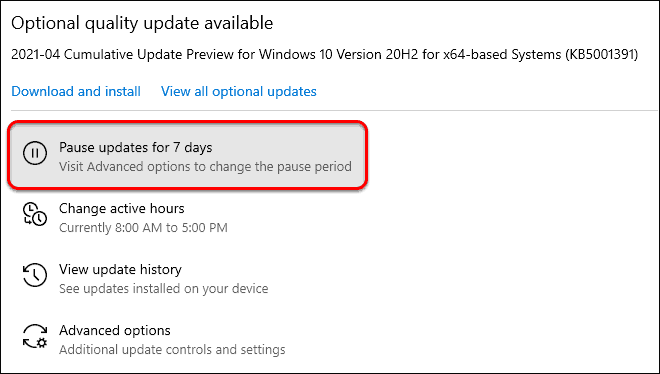Viewport: 660px width, 374px height.
Task: Click 'Additional update controls and settings' text
Action: coord(172,350)
